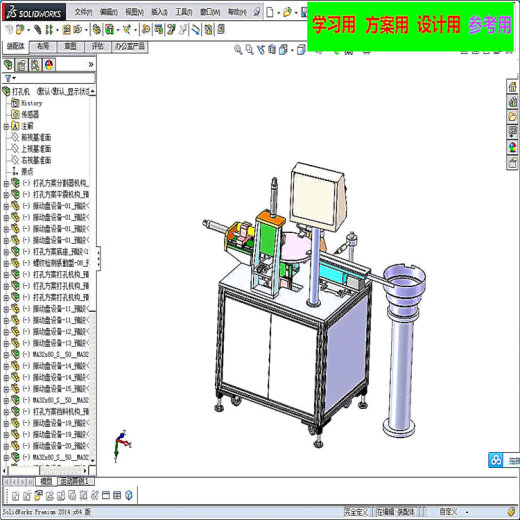The height and width of the screenshot is (520, 520).
Task: Open the DisplayManager color-ball tab icon
Action: pos(49,65)
